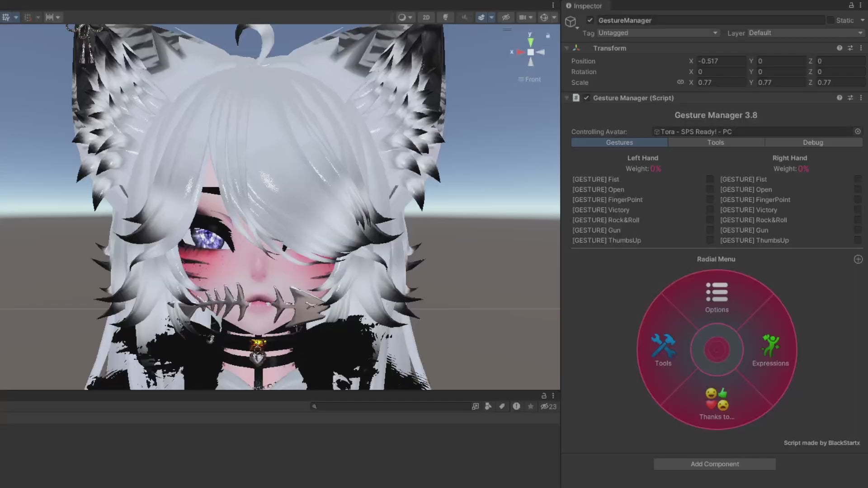This screenshot has width=868, height=488.
Task: Enable the Static checkbox
Action: tap(830, 20)
